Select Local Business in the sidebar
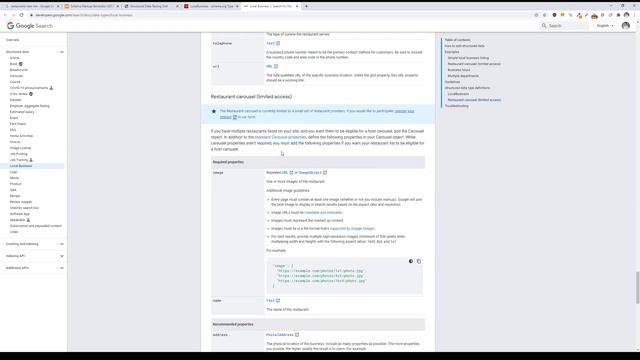The image size is (640, 360). pos(21,166)
